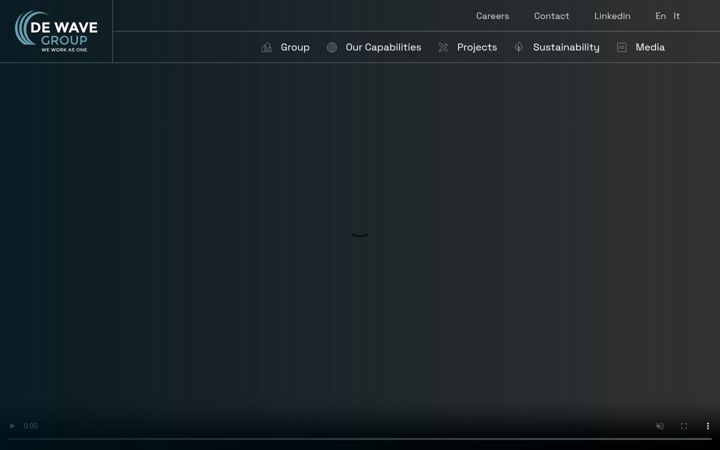Click the news icon beside Media
720x450 pixels.
pyautogui.click(x=622, y=47)
